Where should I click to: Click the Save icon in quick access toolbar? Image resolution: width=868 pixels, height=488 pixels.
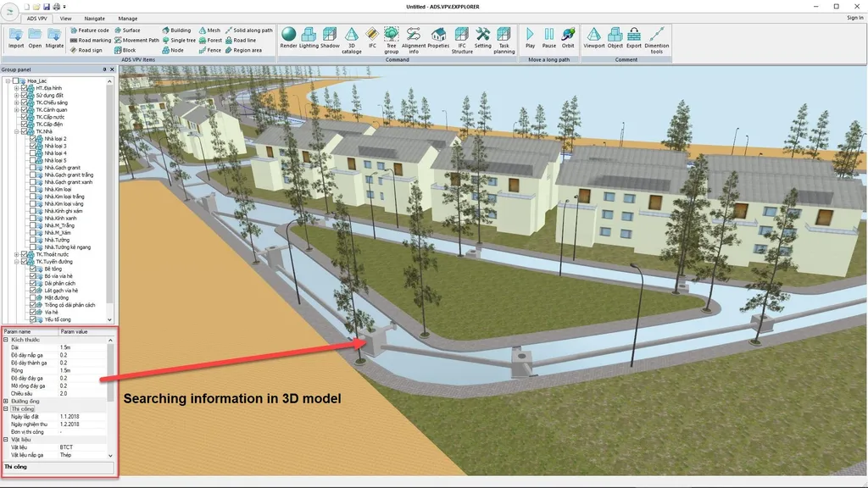click(47, 7)
